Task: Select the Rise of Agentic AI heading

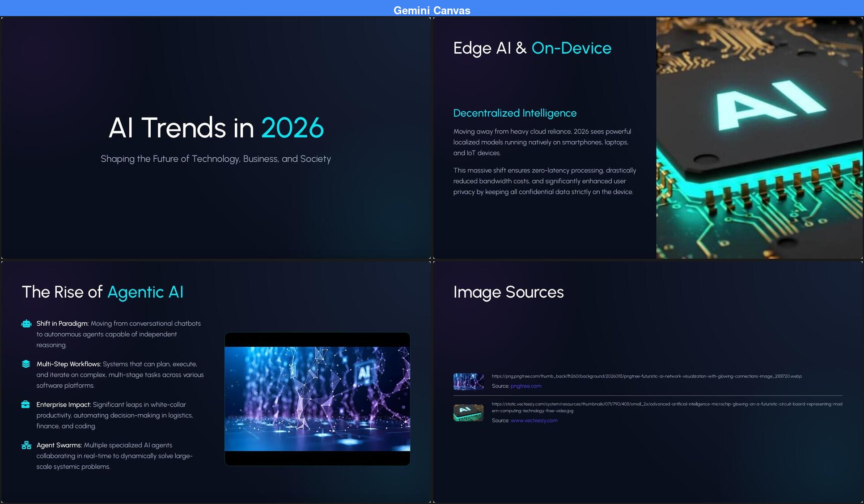Action: click(102, 292)
